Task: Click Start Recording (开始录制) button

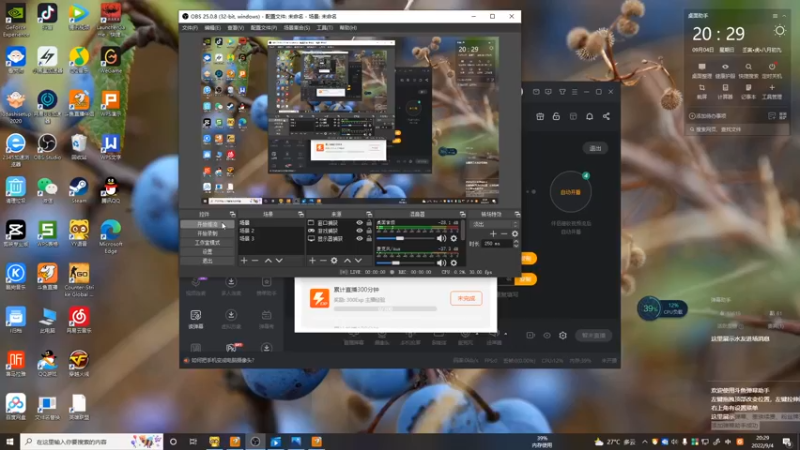Action: [x=207, y=234]
